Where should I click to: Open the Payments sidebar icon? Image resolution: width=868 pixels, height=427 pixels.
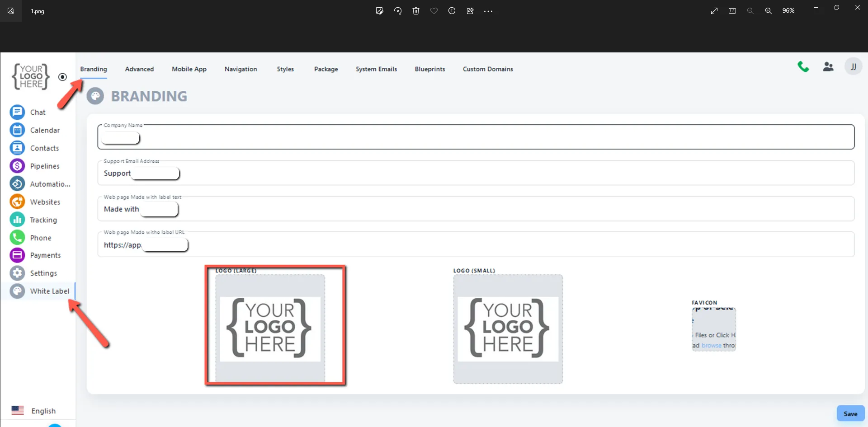coord(17,255)
